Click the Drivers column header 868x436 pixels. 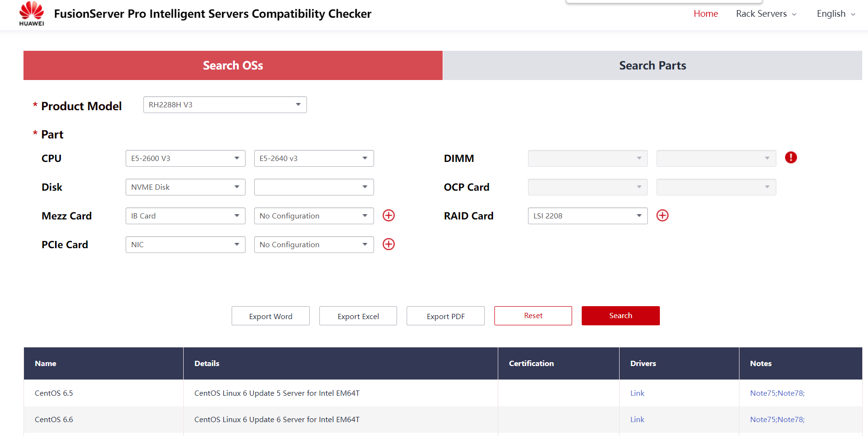(679, 364)
